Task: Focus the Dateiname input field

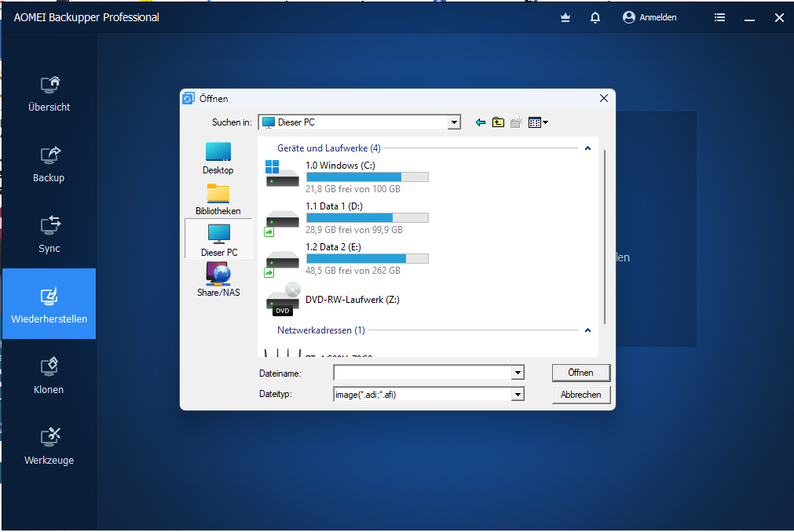Action: coord(423,373)
